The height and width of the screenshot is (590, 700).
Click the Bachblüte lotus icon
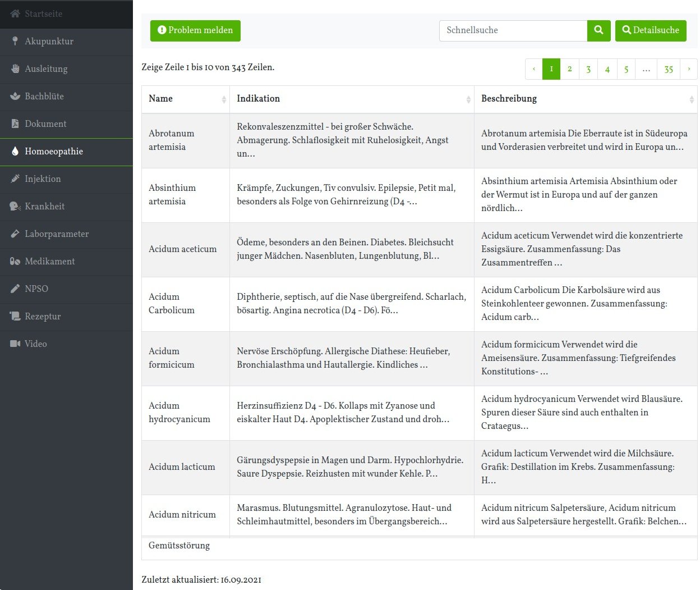click(15, 96)
